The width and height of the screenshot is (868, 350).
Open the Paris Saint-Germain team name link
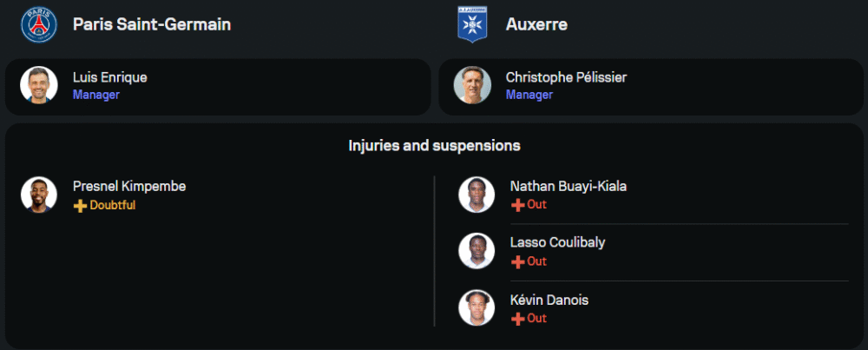tap(152, 24)
